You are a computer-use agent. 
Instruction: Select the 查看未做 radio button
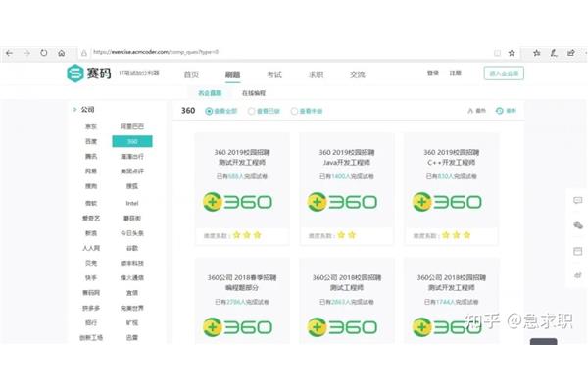294,111
